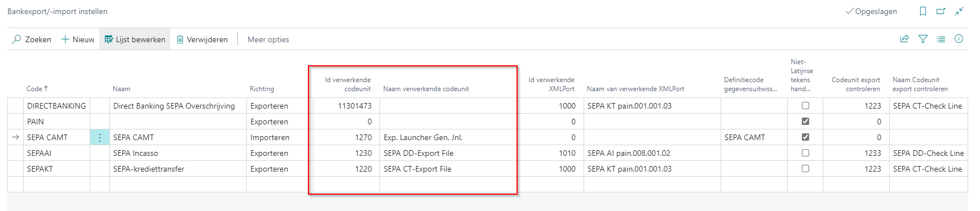This screenshot has height=211, width=980.
Task: Uncheck Niet-Latijnse checkbox for PAIN row
Action: pyautogui.click(x=805, y=122)
